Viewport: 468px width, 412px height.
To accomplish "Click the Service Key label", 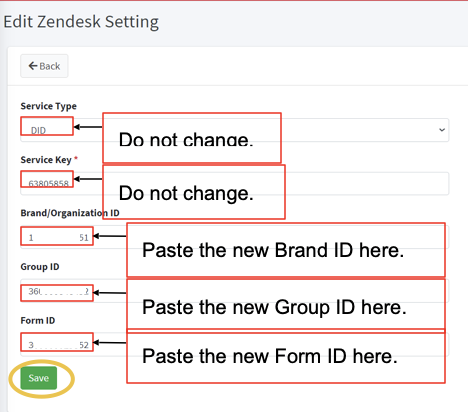I will 46,160.
